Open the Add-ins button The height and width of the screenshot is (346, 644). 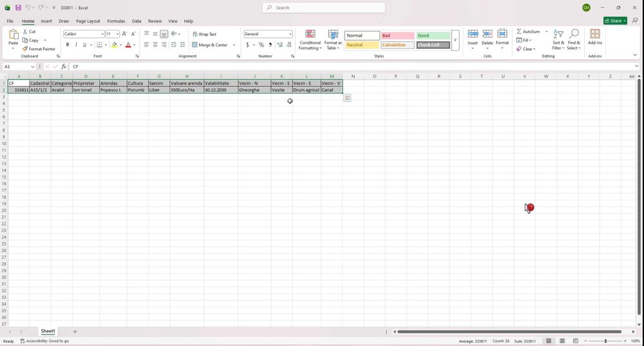[594, 37]
